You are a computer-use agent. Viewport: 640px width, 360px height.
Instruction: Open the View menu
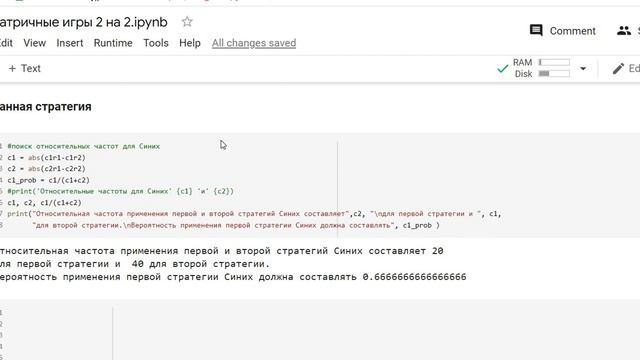coord(34,43)
